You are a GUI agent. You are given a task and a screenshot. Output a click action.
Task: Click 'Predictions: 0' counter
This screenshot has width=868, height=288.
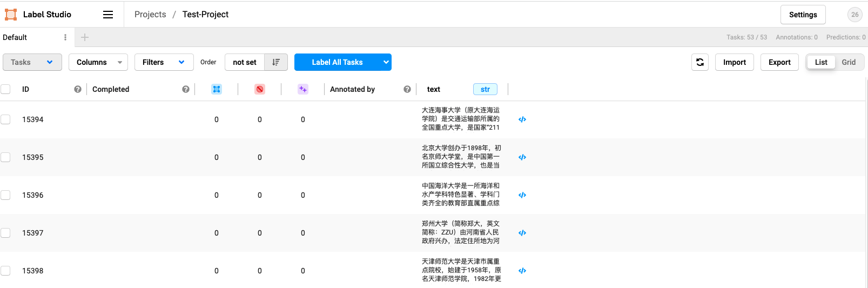tap(846, 37)
